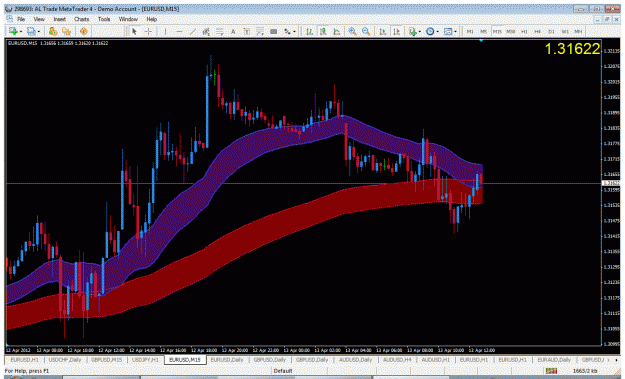
Task: Click the zoom out magnifier
Action: click(366, 31)
